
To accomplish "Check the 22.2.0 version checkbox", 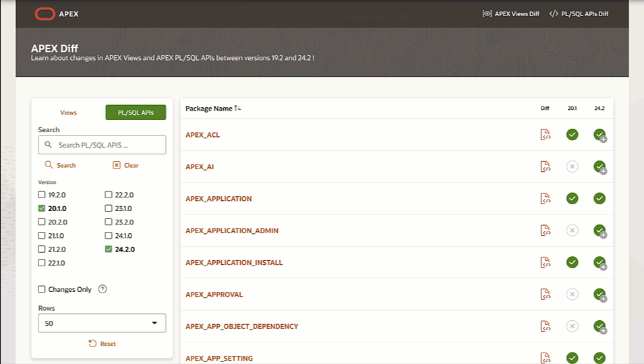I will (x=109, y=195).
